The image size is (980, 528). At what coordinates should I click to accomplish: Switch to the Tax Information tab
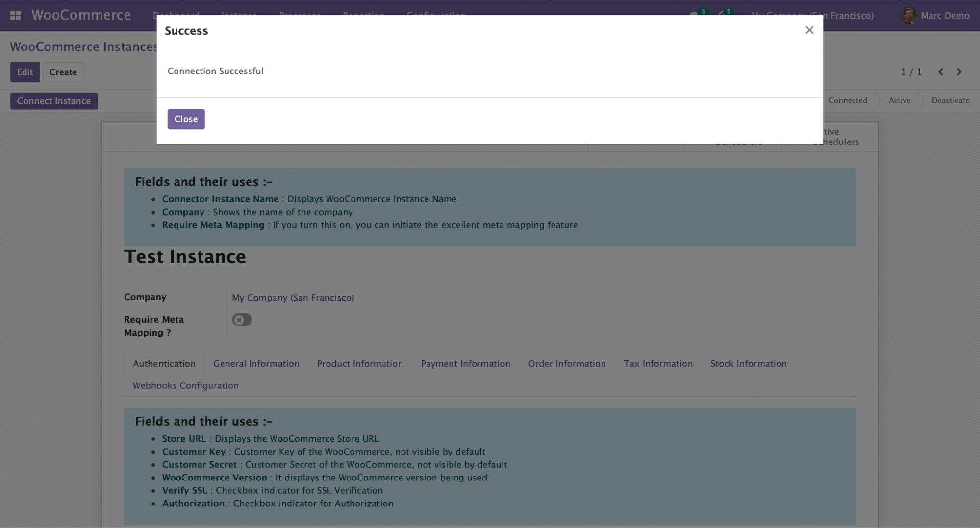[x=658, y=363]
